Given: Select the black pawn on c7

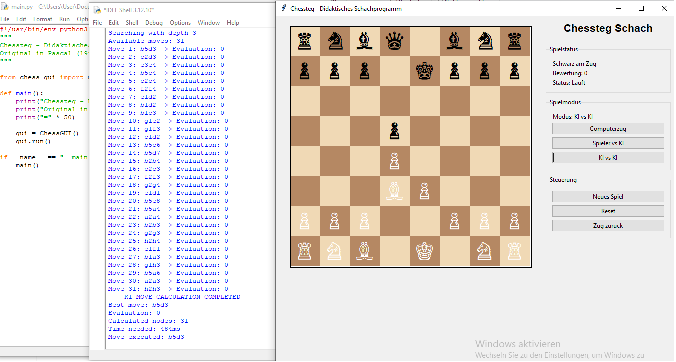Looking at the screenshot, I should tap(365, 71).
